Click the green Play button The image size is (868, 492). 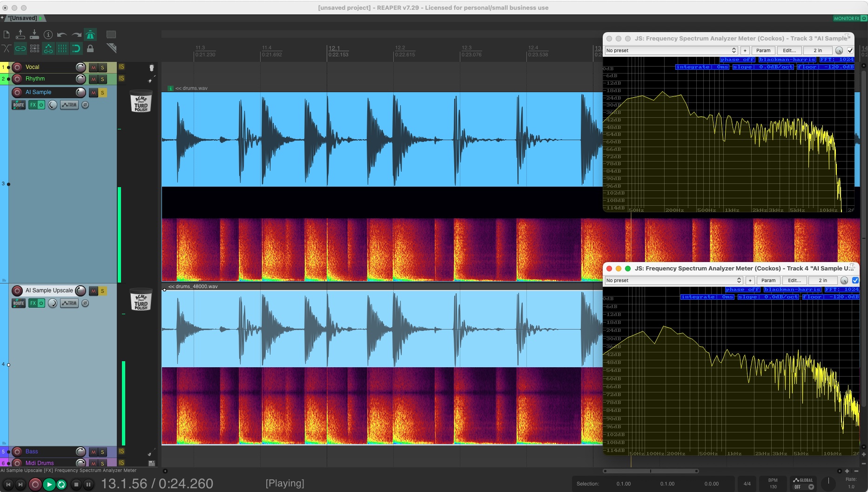(49, 485)
